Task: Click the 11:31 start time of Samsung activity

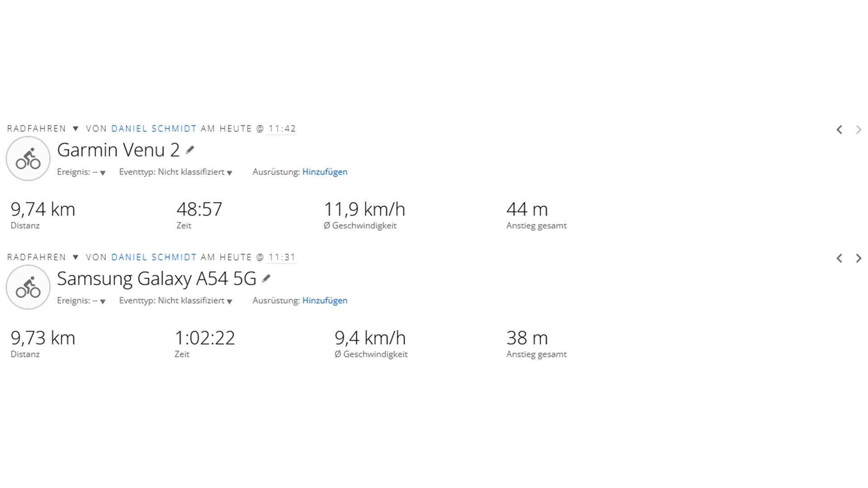Action: pos(282,257)
